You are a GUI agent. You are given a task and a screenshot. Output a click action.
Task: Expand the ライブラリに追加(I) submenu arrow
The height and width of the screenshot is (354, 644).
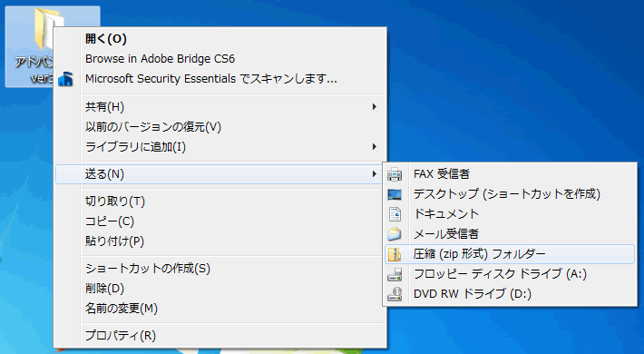[375, 147]
